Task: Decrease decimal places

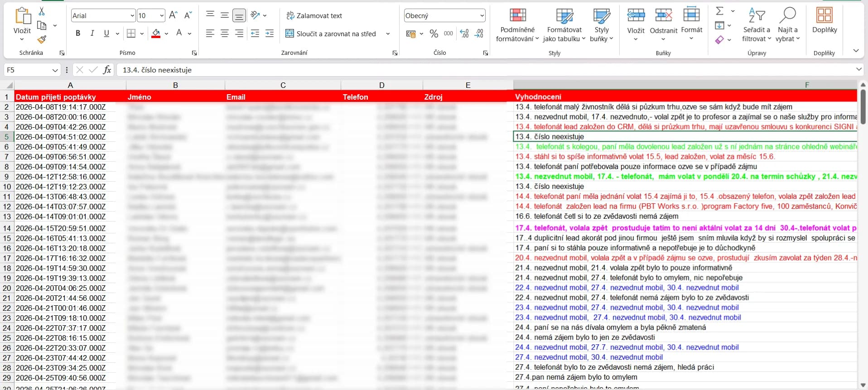Action: 479,34
